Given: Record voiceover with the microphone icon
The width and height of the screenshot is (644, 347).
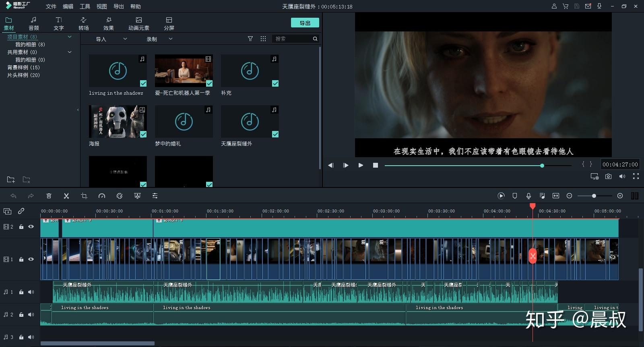Looking at the screenshot, I should coord(528,196).
